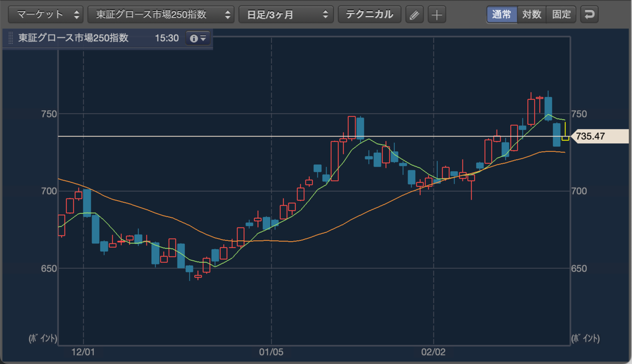This screenshot has height=364, width=632.
Task: Click the 東証グロース市場250指数 chart title text
Action: (73, 38)
